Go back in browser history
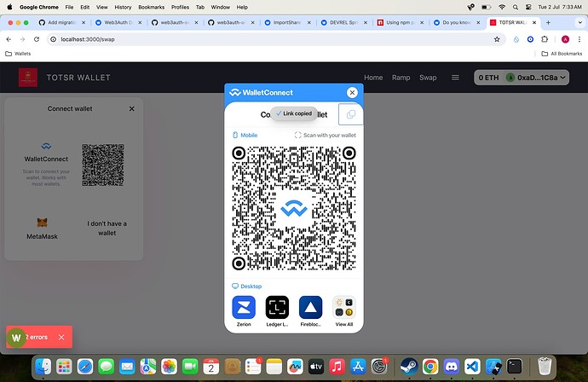This screenshot has height=382, width=588. pyautogui.click(x=9, y=39)
